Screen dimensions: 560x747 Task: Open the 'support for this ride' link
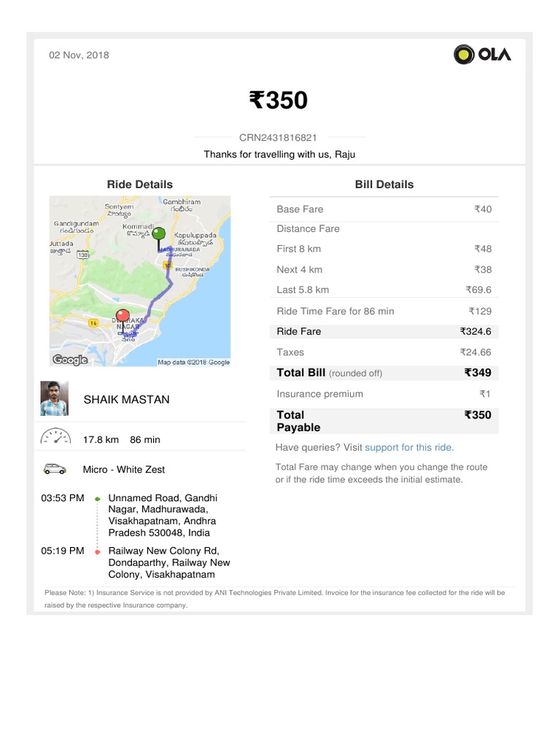(x=409, y=447)
